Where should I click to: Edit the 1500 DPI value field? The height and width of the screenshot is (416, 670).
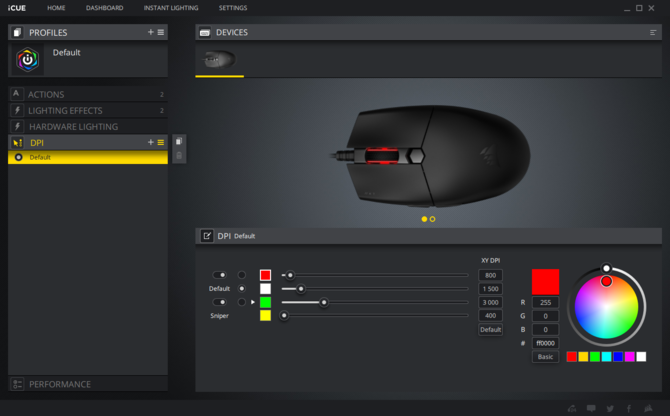491,289
